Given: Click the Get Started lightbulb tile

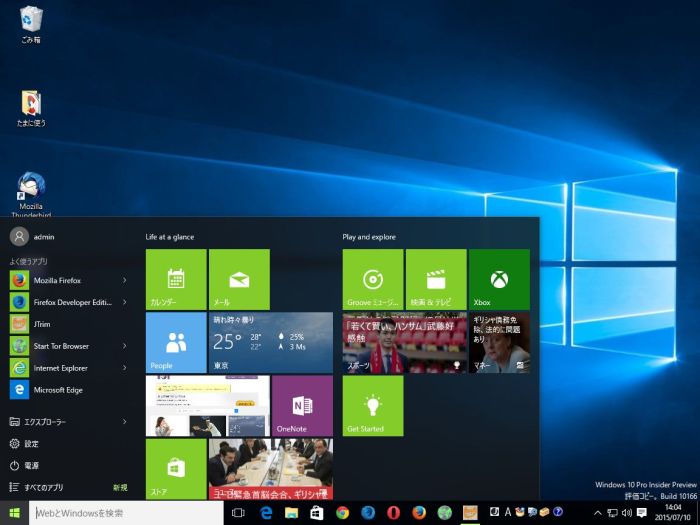Looking at the screenshot, I should (x=373, y=405).
